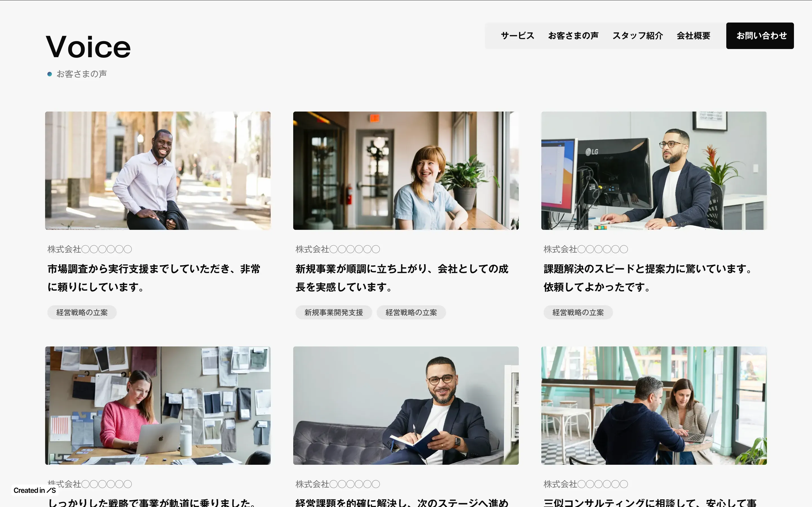Open the photo of the man in the white shirt
Screen dimensions: 812x507
point(157,170)
